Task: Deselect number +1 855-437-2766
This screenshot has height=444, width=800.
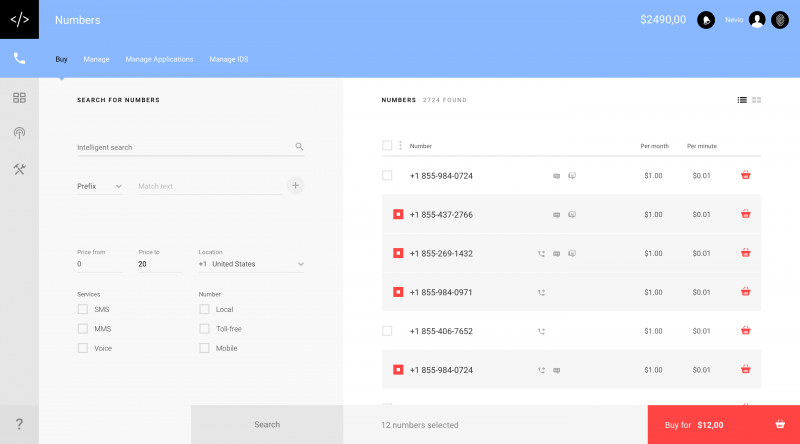Action: [x=398, y=214]
